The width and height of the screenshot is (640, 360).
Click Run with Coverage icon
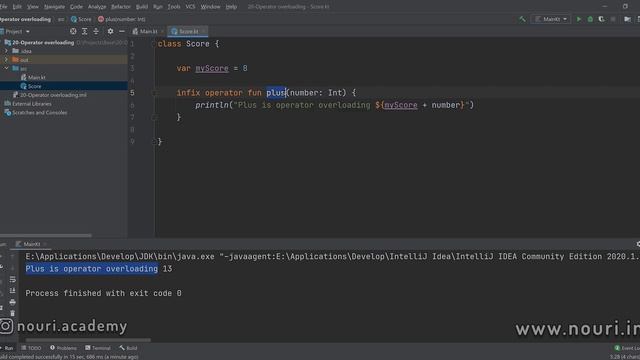[601, 19]
